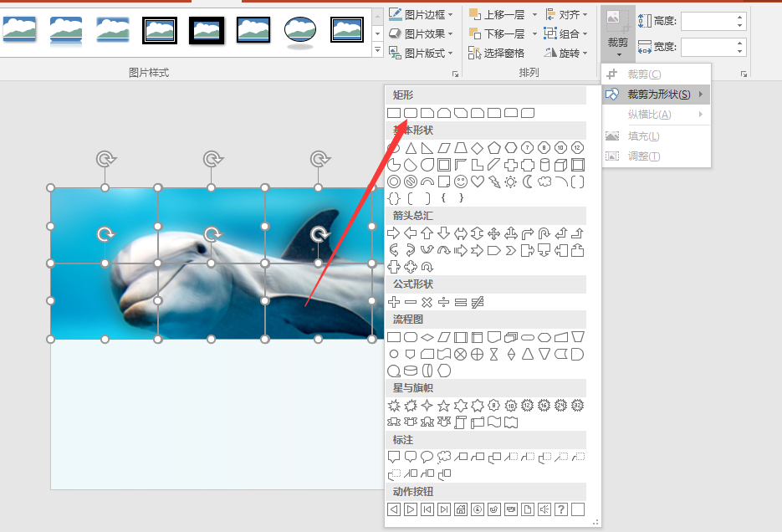Crop to the heart shape
This screenshot has height=532, width=782.
tap(478, 182)
